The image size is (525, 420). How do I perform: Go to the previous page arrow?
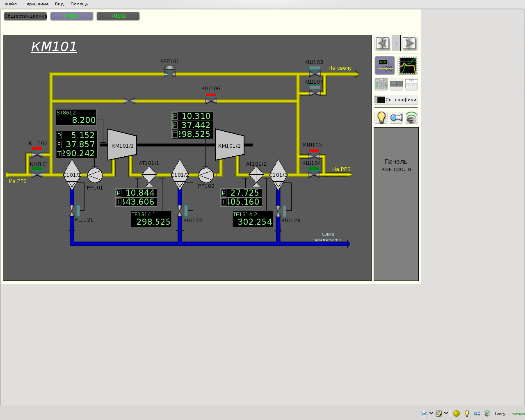pyautogui.click(x=382, y=43)
